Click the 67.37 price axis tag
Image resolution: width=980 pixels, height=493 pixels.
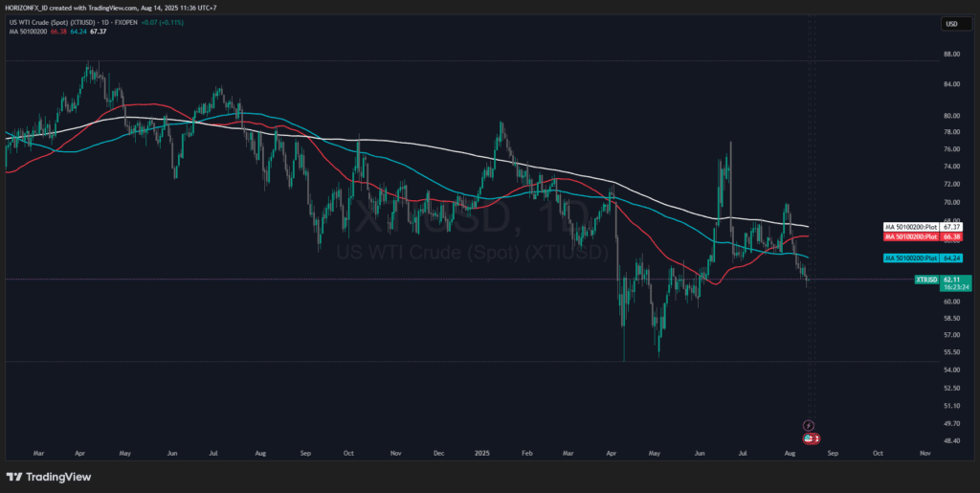click(951, 227)
